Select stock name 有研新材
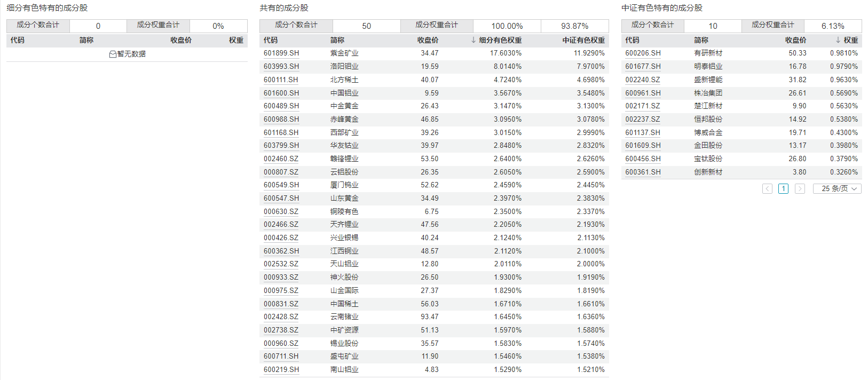 pyautogui.click(x=708, y=53)
